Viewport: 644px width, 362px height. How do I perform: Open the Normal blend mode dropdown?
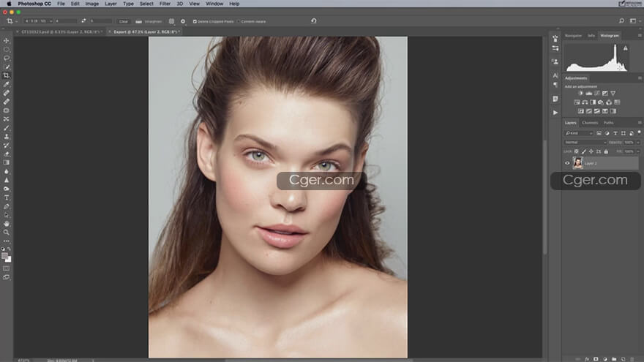click(x=585, y=142)
